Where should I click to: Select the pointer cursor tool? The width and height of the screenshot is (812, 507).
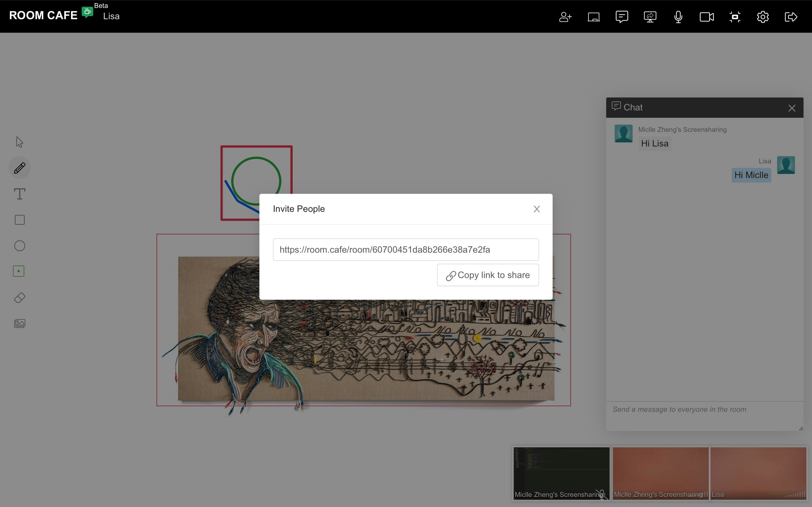pos(19,142)
